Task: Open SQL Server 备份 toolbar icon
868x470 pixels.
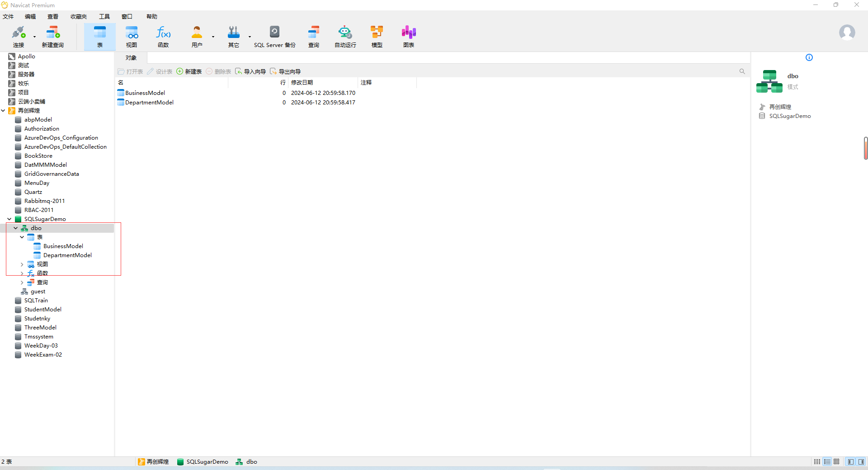Action: tap(274, 36)
